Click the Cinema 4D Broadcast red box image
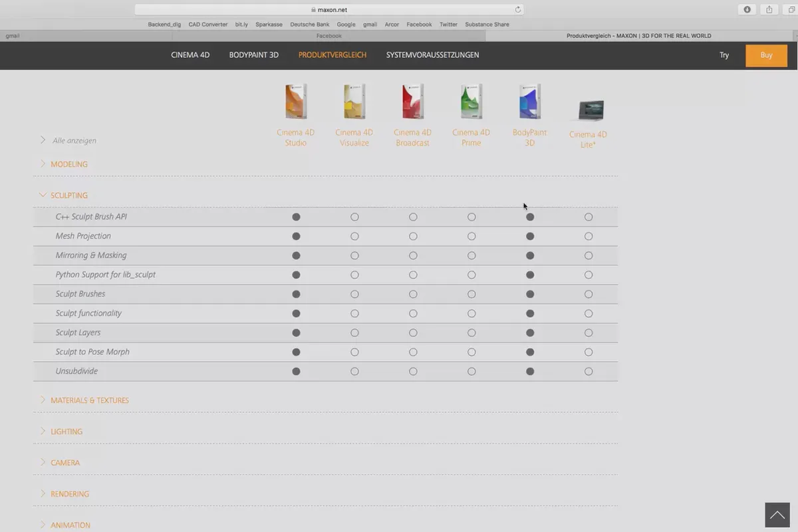The width and height of the screenshot is (798, 532). point(413,102)
